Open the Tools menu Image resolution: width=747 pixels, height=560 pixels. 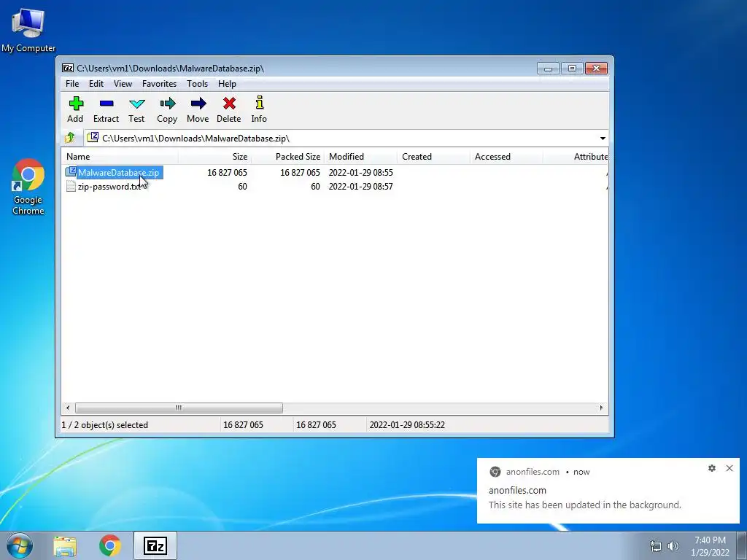pyautogui.click(x=197, y=84)
